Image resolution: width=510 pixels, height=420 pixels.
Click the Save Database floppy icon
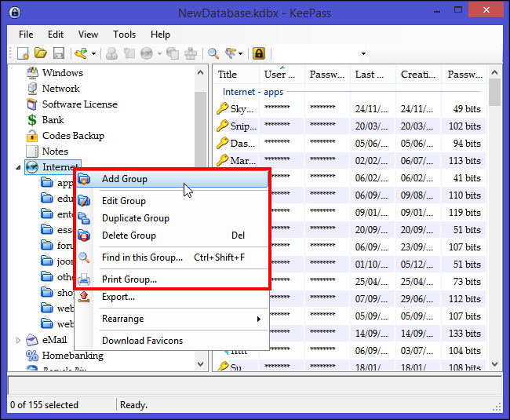click(56, 53)
